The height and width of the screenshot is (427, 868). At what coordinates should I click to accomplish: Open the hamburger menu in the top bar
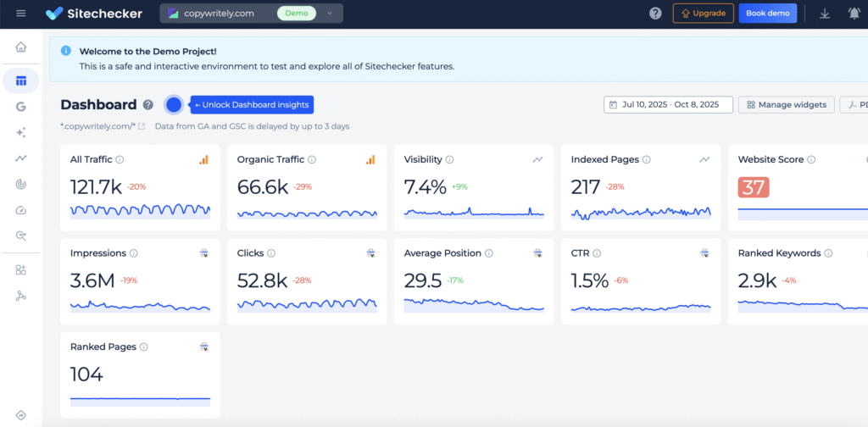click(x=21, y=14)
